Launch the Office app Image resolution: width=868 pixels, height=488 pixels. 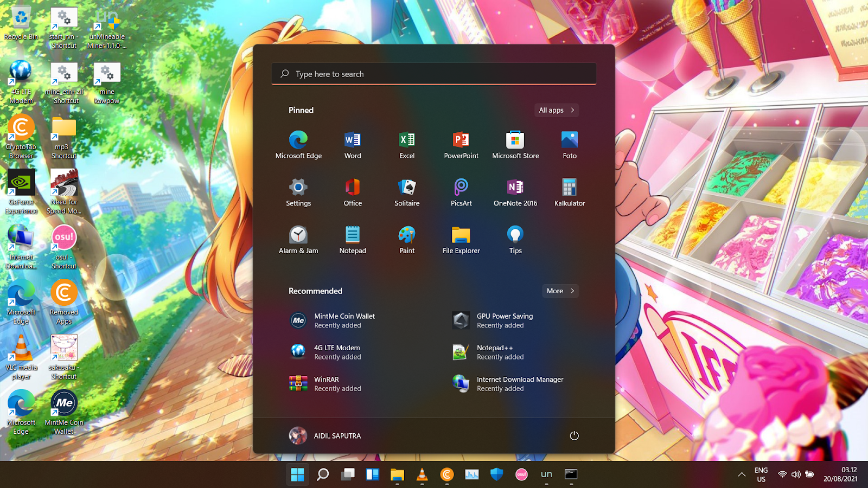[x=353, y=192]
